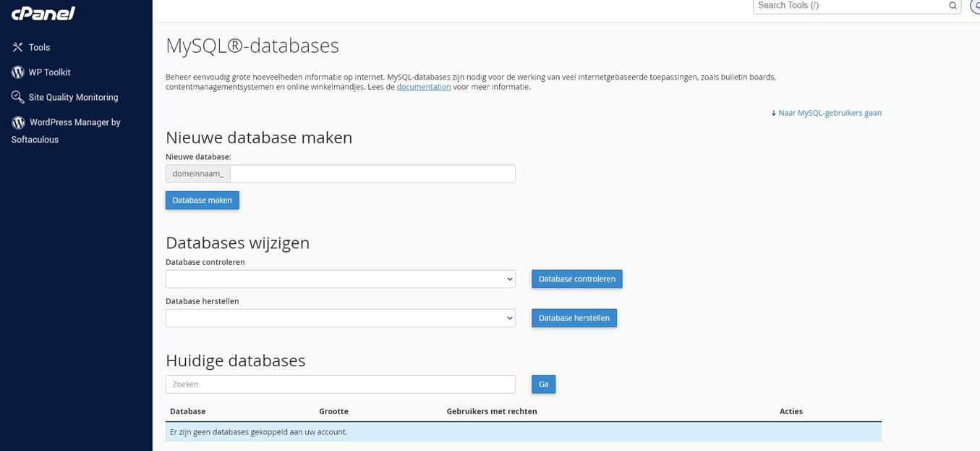Click the Database controleren button
The width and height of the screenshot is (980, 451).
(576, 279)
